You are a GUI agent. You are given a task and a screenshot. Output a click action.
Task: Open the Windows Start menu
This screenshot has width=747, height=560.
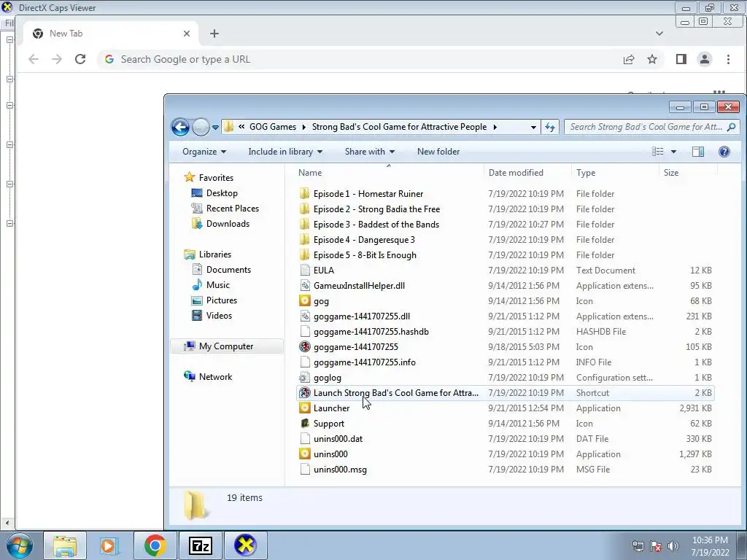pyautogui.click(x=20, y=545)
